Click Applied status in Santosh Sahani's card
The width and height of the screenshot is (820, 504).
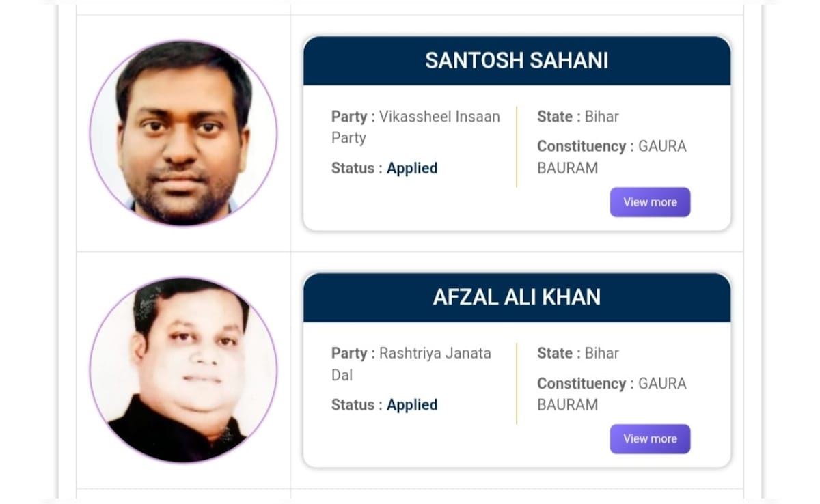point(412,168)
